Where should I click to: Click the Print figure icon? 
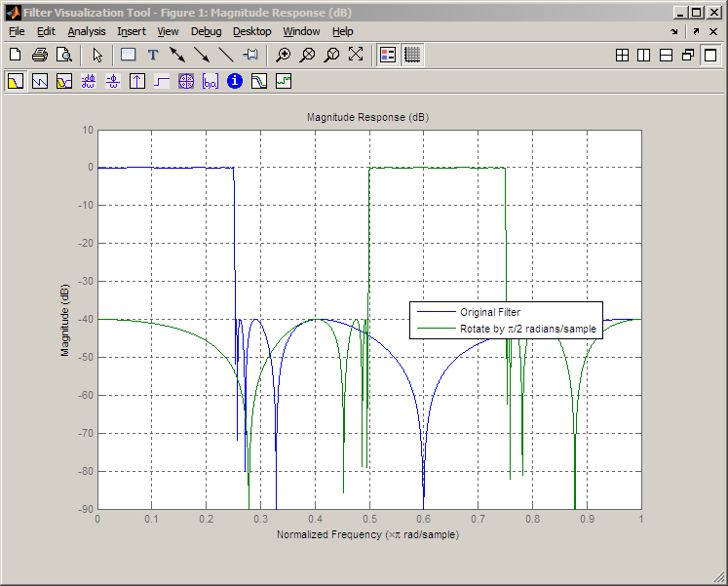click(40, 55)
